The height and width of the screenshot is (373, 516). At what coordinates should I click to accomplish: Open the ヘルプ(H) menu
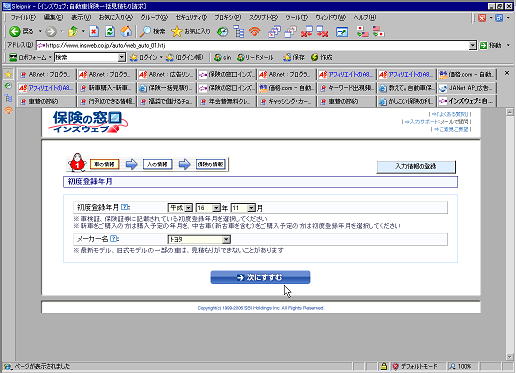tap(365, 17)
